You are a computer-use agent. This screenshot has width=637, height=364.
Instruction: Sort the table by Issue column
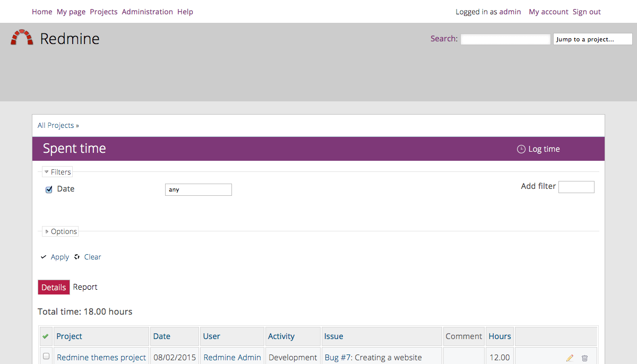pos(334,336)
